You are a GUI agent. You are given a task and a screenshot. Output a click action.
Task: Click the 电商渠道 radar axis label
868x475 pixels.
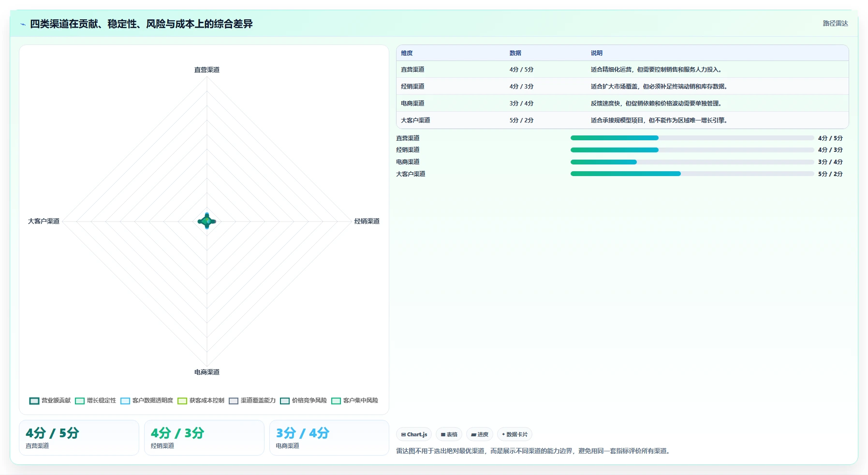(x=207, y=372)
